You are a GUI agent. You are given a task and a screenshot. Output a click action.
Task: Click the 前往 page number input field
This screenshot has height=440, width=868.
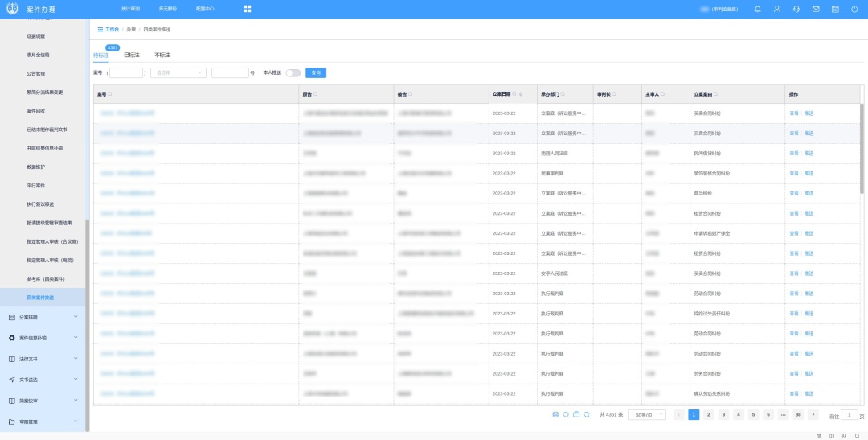[850, 415]
